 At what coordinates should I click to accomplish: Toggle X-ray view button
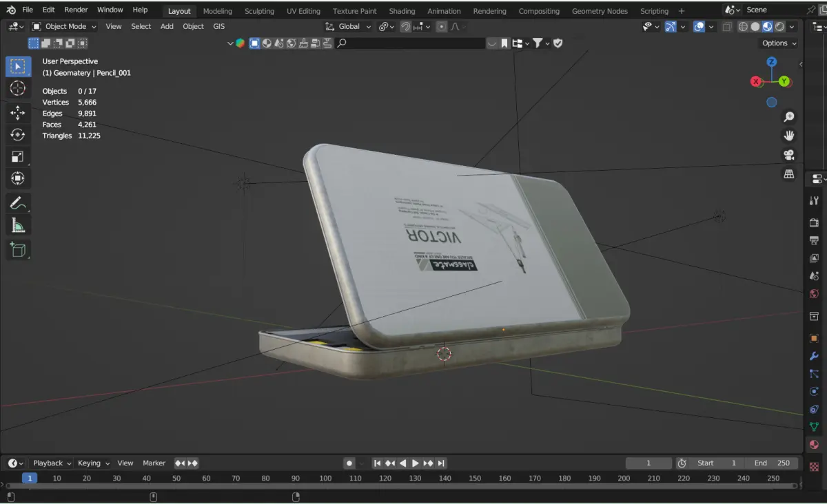click(726, 26)
